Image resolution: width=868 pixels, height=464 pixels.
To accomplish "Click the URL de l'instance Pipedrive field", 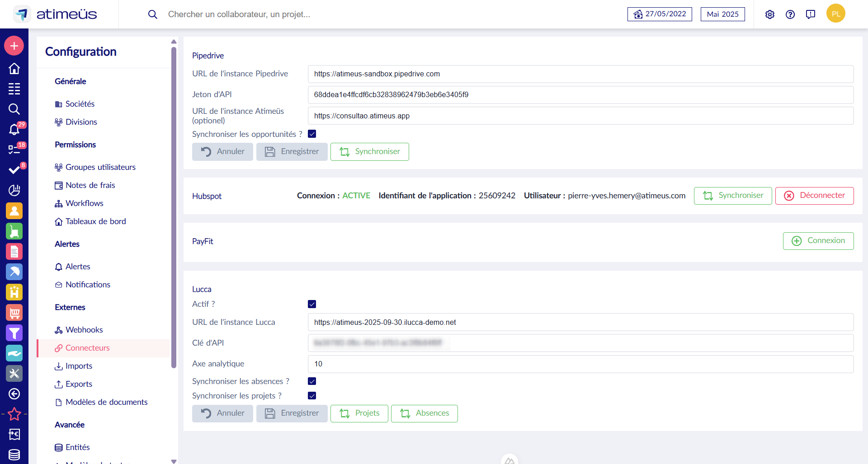I will 581,74.
